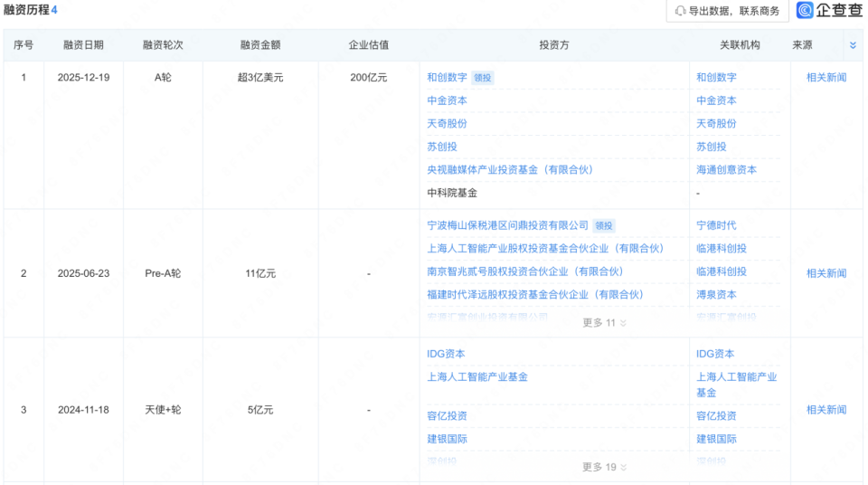Screen dimensions: 868x485
Task: Click the 融资日期 column header
Action: click(x=83, y=45)
